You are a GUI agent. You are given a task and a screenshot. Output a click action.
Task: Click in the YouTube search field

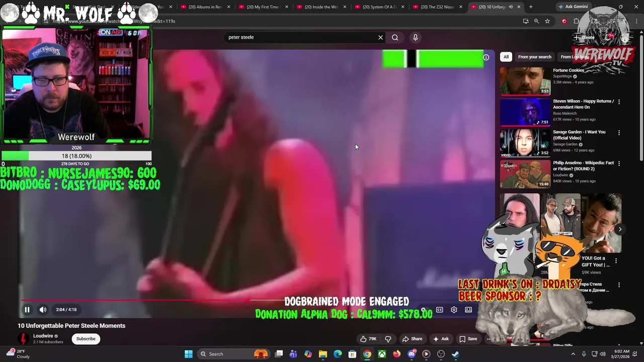(302, 37)
